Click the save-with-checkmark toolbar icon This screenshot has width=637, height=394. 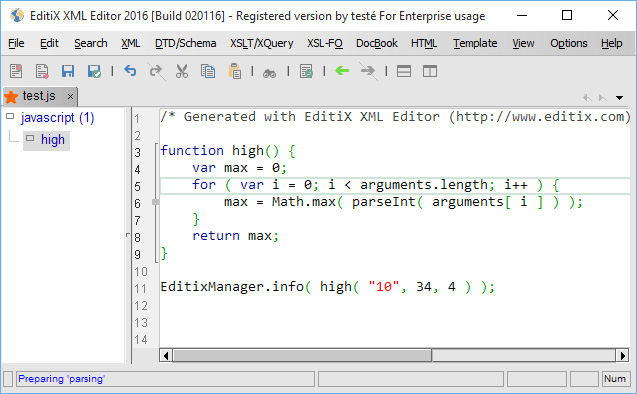[x=94, y=71]
